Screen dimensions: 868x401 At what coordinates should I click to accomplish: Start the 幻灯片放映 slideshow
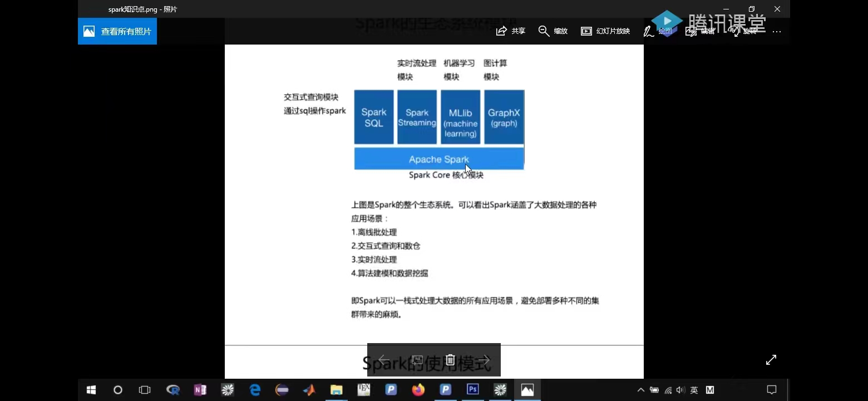[x=605, y=31]
